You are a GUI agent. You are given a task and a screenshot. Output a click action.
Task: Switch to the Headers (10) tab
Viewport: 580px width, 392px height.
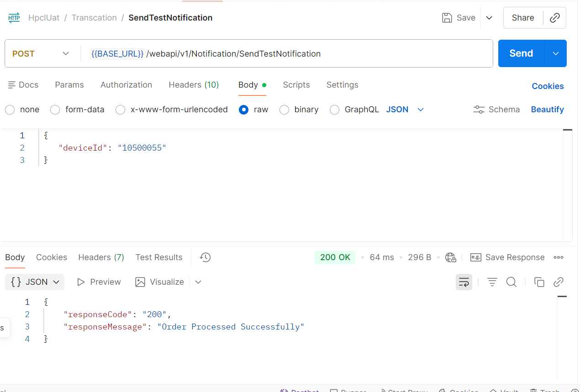pyautogui.click(x=194, y=85)
